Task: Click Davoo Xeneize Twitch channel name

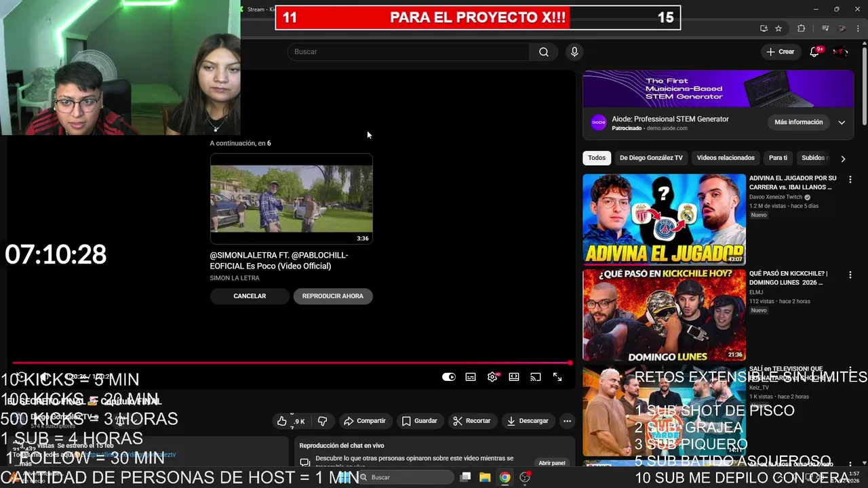Action: point(776,197)
